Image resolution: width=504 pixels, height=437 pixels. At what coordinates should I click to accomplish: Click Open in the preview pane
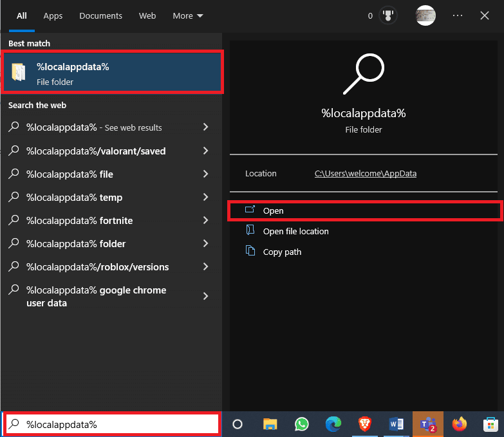tap(274, 210)
